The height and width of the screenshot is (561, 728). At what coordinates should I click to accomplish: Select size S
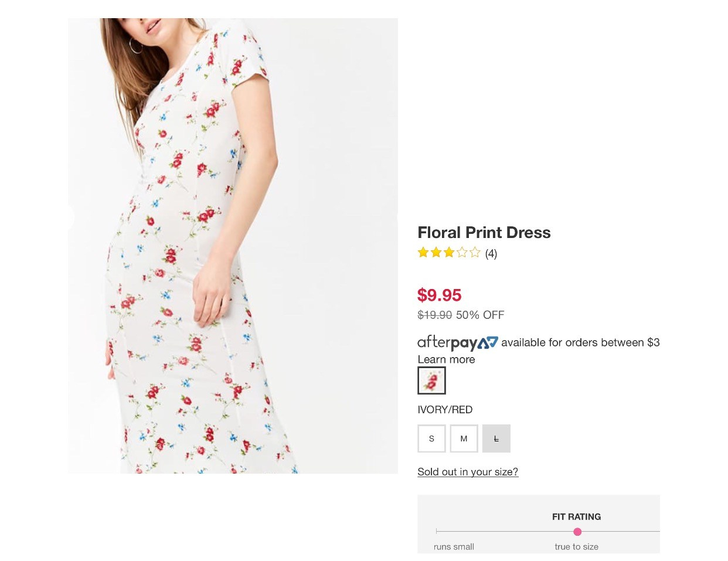click(431, 438)
